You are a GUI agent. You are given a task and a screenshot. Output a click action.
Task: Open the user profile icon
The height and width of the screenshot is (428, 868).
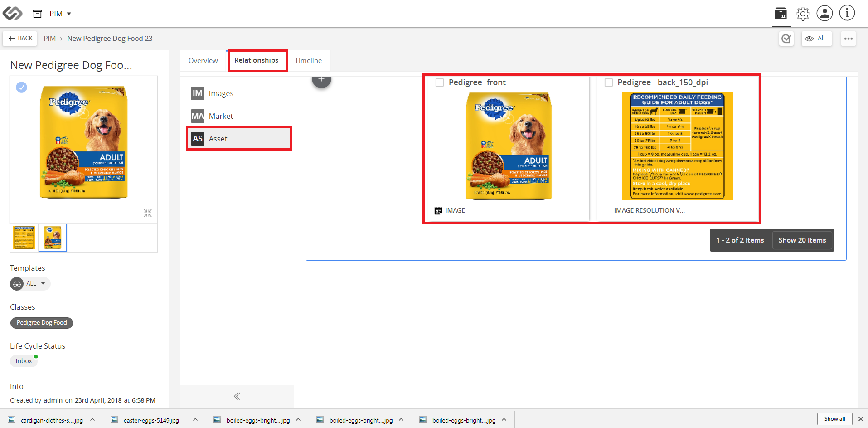(x=824, y=13)
